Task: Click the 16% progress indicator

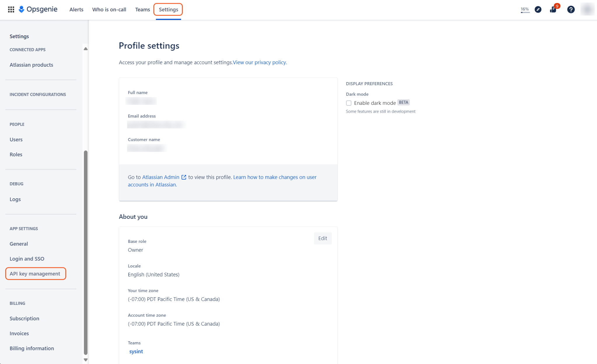Action: click(x=524, y=9)
